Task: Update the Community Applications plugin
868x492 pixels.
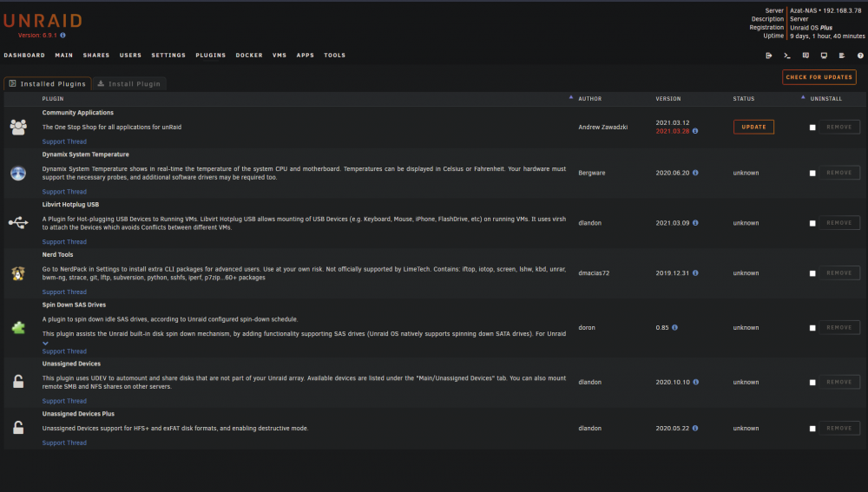Action: click(754, 127)
